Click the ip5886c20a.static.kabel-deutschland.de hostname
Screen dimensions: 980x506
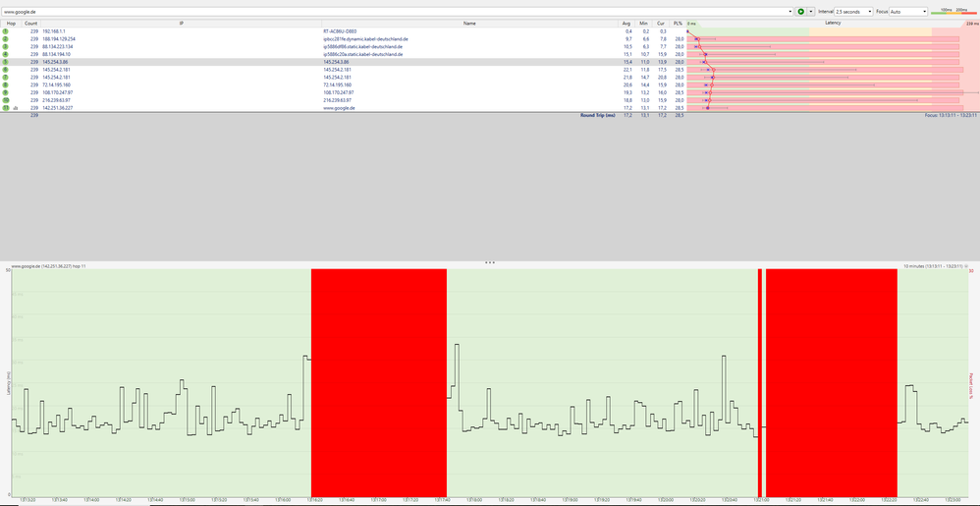(362, 54)
